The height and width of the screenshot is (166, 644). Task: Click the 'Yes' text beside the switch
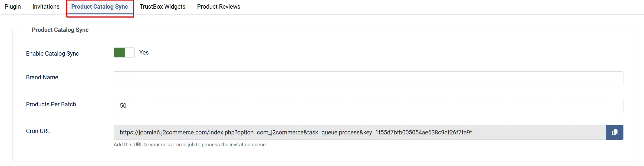coord(144,53)
